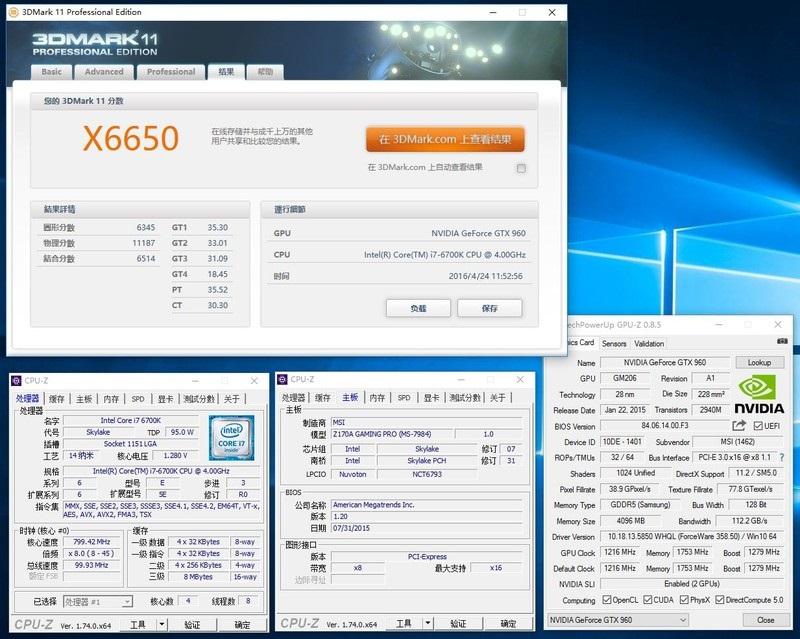
Task: Click the NVIDIA SLI value Enabled (2 GPUs)
Action: (691, 584)
